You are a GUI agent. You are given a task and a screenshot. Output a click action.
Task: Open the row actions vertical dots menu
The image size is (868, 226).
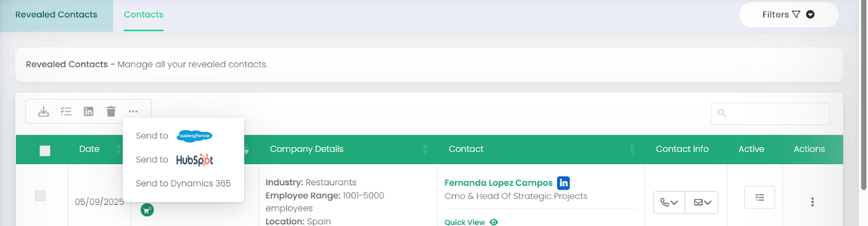point(812,202)
